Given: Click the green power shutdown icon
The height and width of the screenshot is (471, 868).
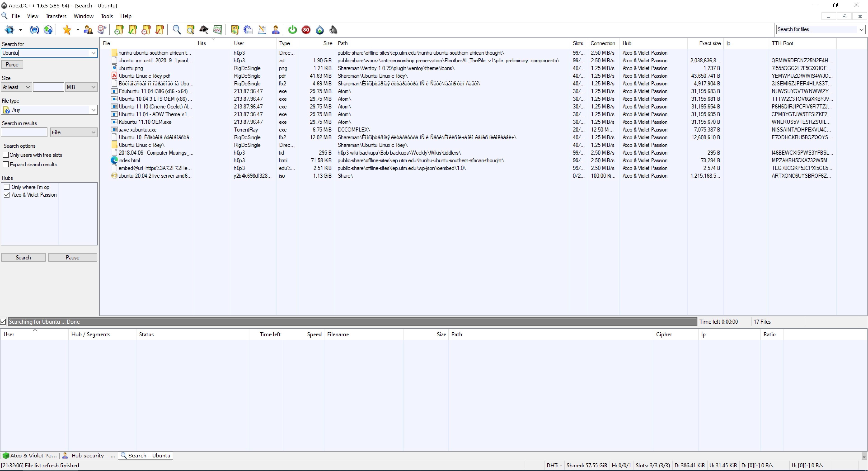Looking at the screenshot, I should click(x=293, y=30).
